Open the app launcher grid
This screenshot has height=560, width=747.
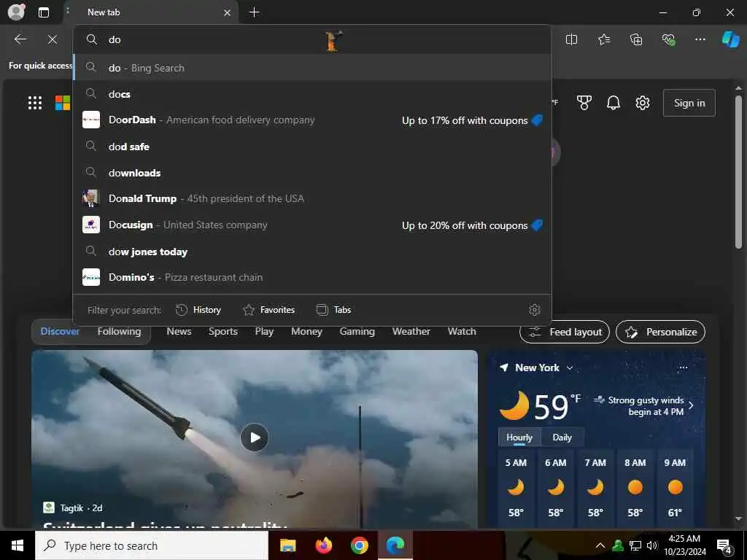click(x=35, y=102)
